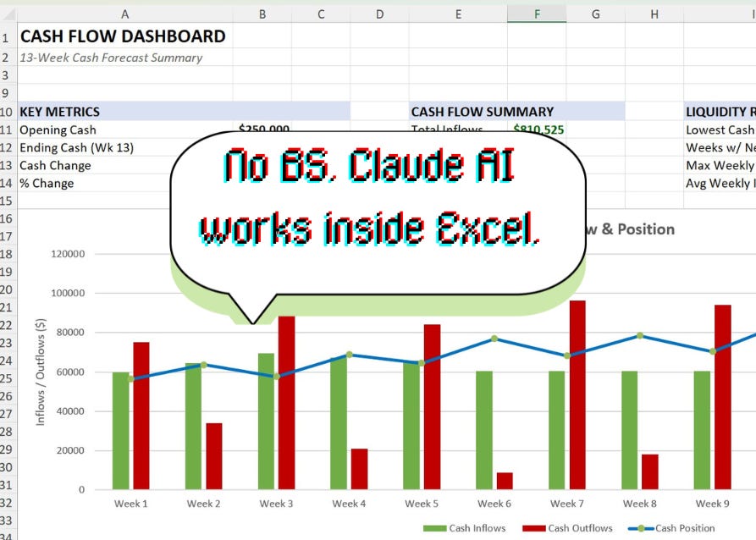Image resolution: width=756 pixels, height=540 pixels.
Task: Click the Week 2 red outflows bar
Action: 214,456
